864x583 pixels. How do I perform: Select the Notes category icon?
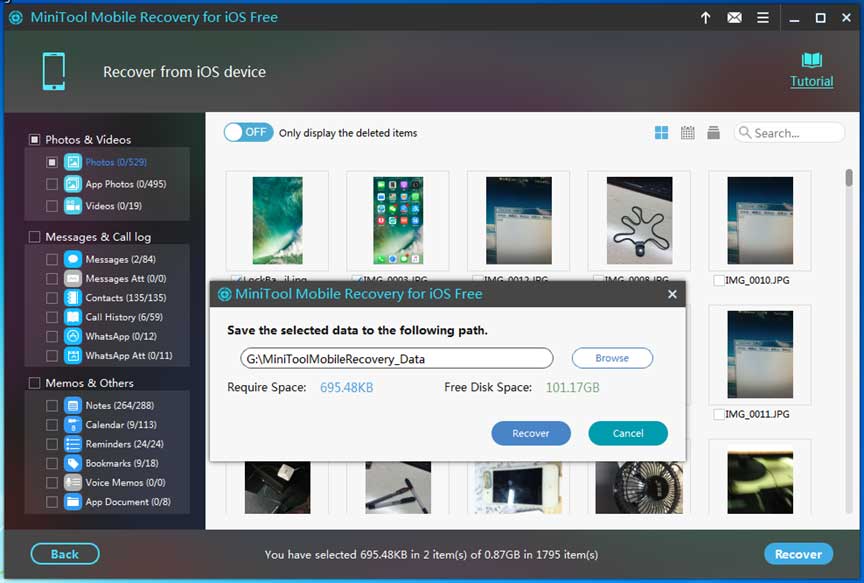73,405
